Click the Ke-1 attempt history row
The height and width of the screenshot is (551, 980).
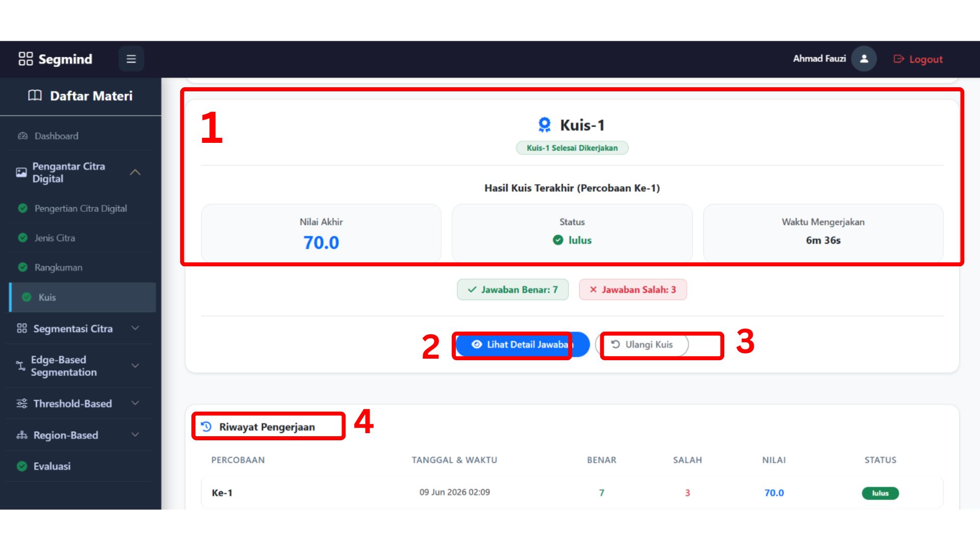coord(572,493)
